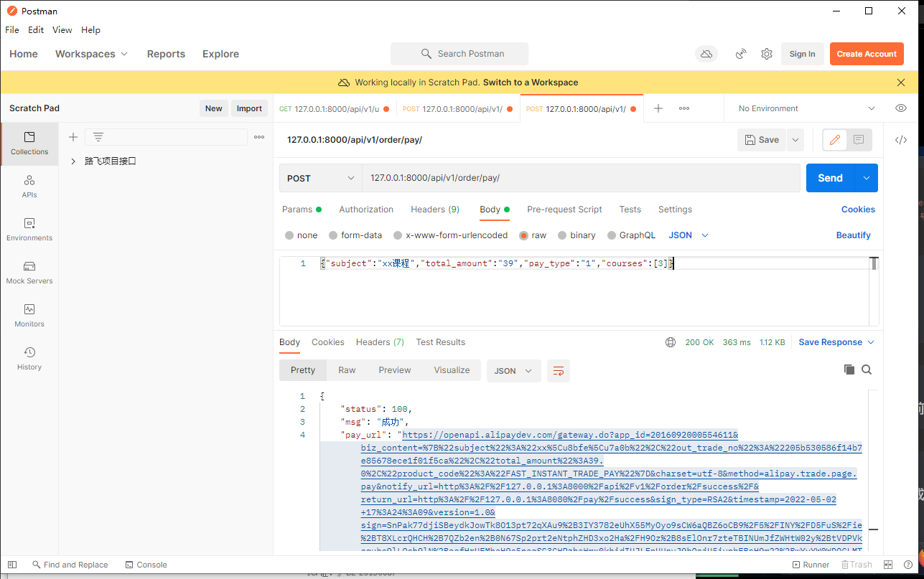Click the Send button
924x579 pixels.
tap(830, 178)
